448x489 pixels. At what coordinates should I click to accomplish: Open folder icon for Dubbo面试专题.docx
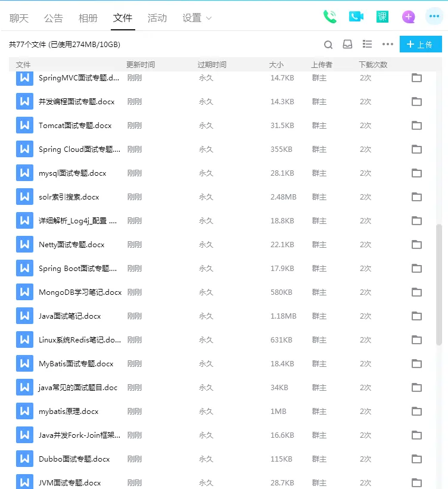click(x=416, y=459)
